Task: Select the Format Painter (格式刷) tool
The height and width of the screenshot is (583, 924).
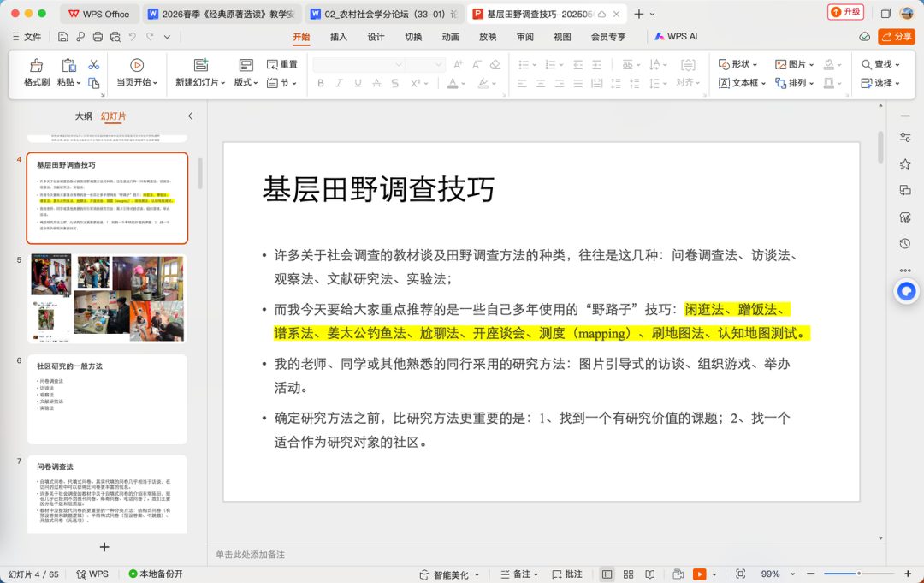Action: click(37, 73)
